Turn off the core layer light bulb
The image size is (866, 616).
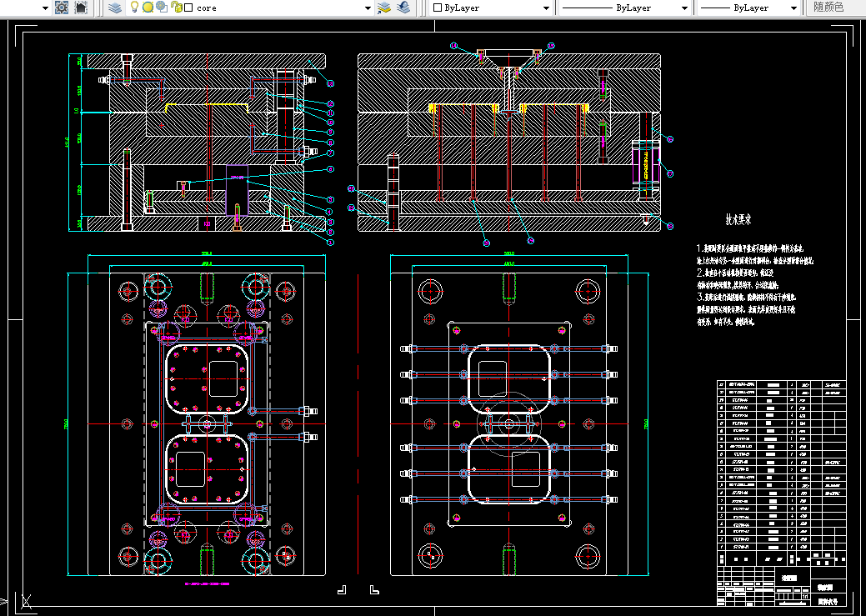tap(134, 8)
